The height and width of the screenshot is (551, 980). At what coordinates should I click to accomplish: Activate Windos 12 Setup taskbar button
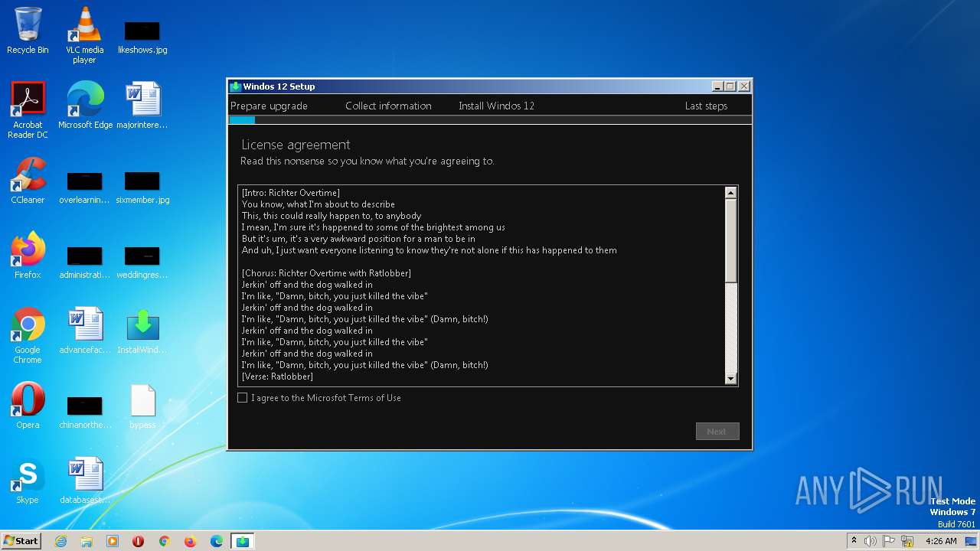(242, 541)
